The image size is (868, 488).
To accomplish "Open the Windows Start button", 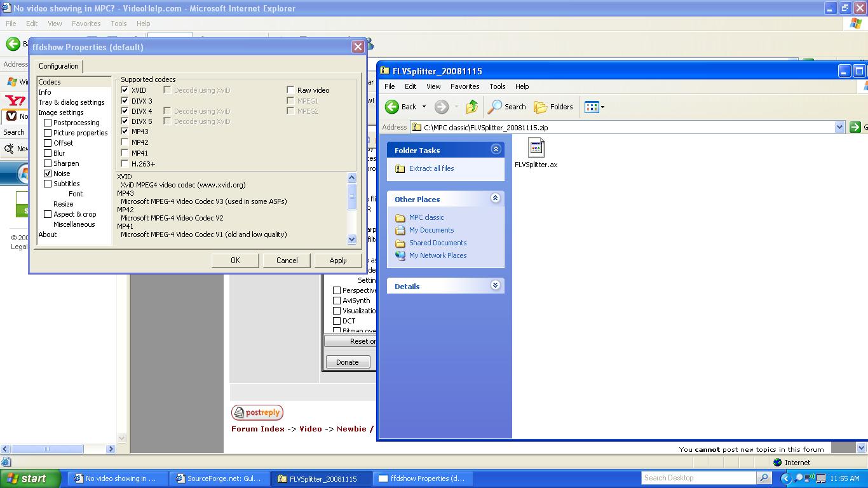I will (30, 478).
